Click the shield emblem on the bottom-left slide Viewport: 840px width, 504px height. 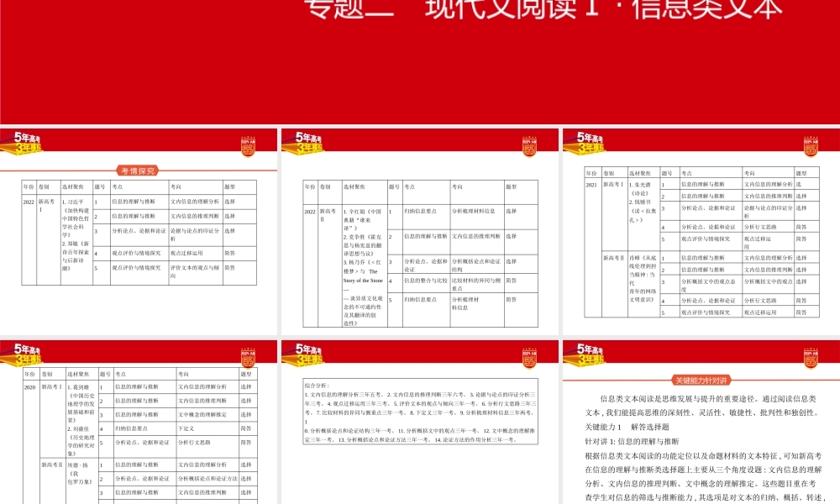[x=249, y=356]
